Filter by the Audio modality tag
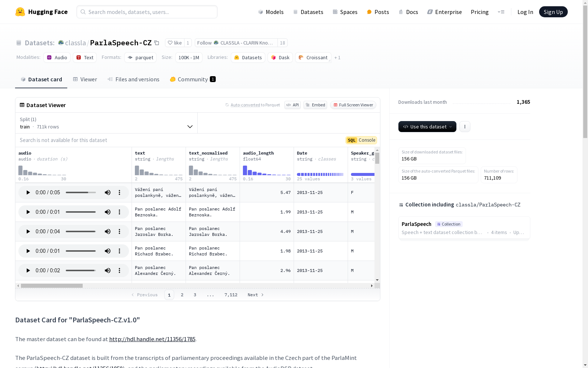588x368 pixels. click(57, 57)
